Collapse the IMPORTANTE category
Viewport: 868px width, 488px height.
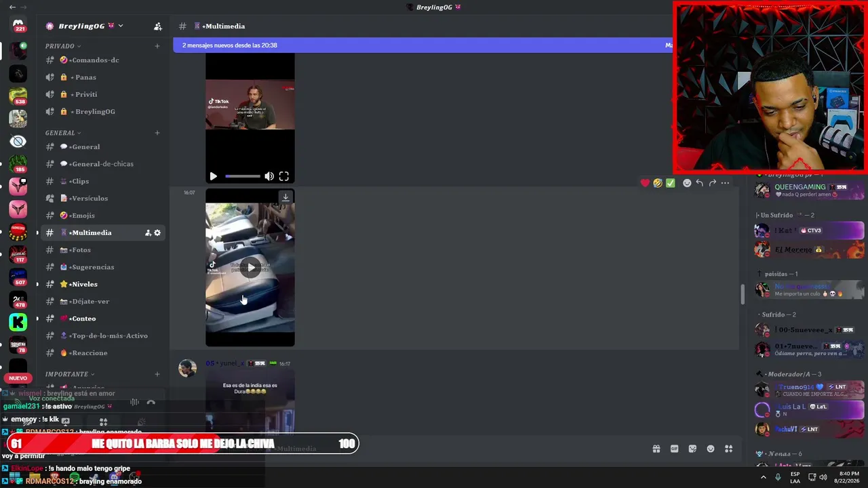[x=69, y=374]
